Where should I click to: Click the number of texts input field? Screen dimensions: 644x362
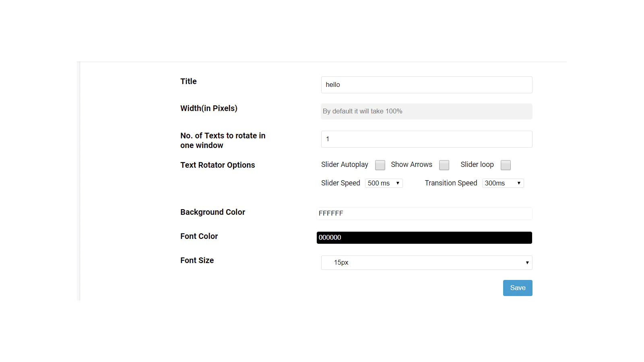(x=426, y=139)
